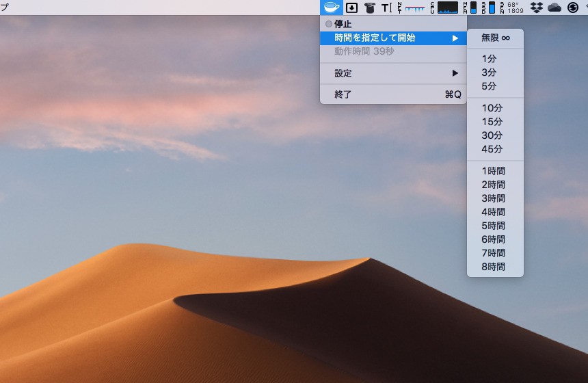Click the coffee cup menu bar icon

point(332,8)
